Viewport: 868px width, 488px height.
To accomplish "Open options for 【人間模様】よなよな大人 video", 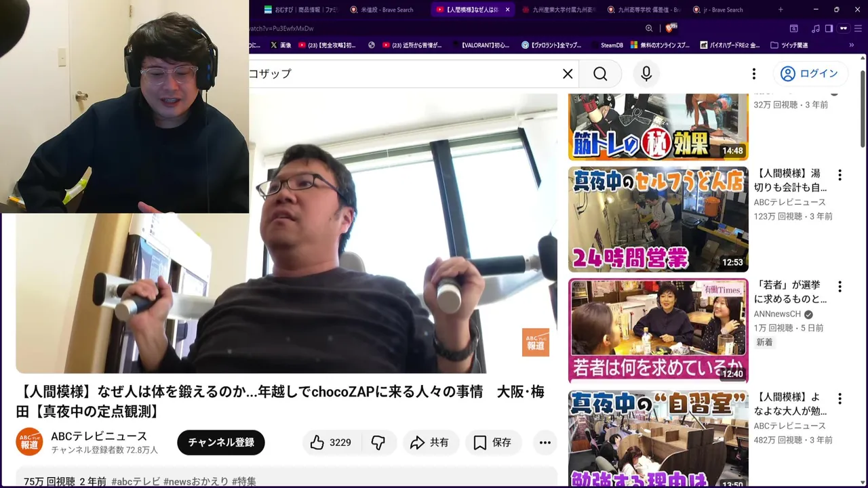I will 840,399.
